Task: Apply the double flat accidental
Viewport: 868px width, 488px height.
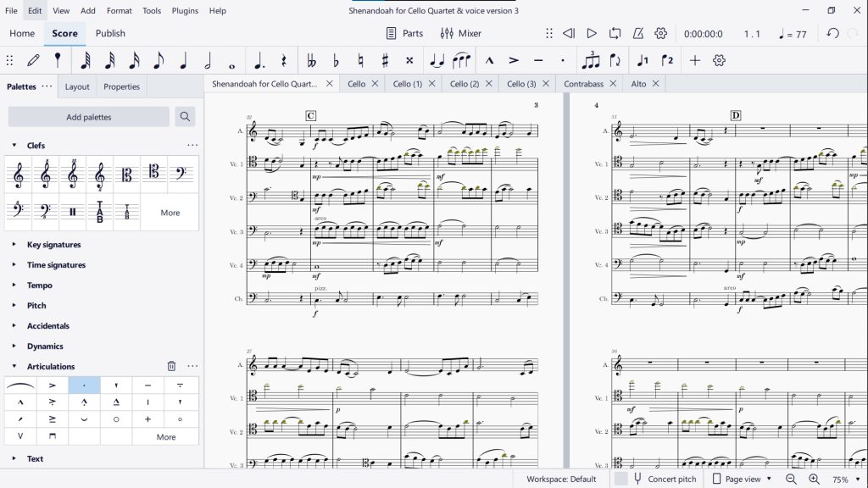Action: 311,61
